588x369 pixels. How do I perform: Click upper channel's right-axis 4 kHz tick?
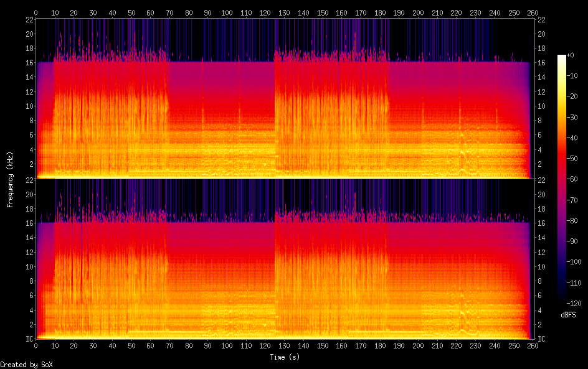[541, 149]
